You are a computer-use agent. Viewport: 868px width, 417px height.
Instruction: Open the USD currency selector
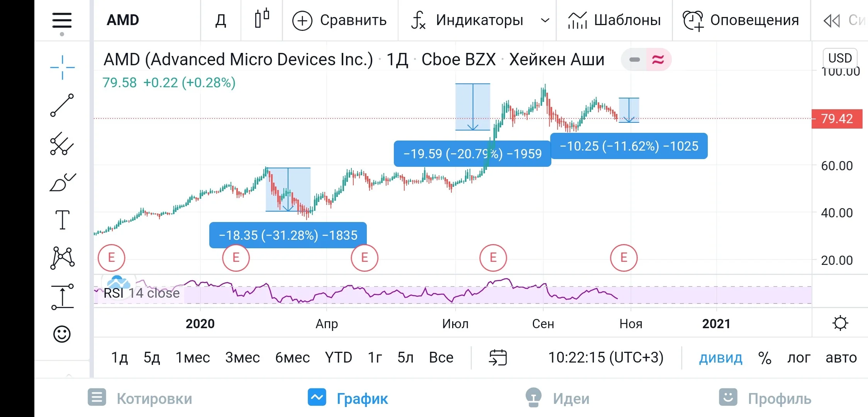(x=840, y=58)
